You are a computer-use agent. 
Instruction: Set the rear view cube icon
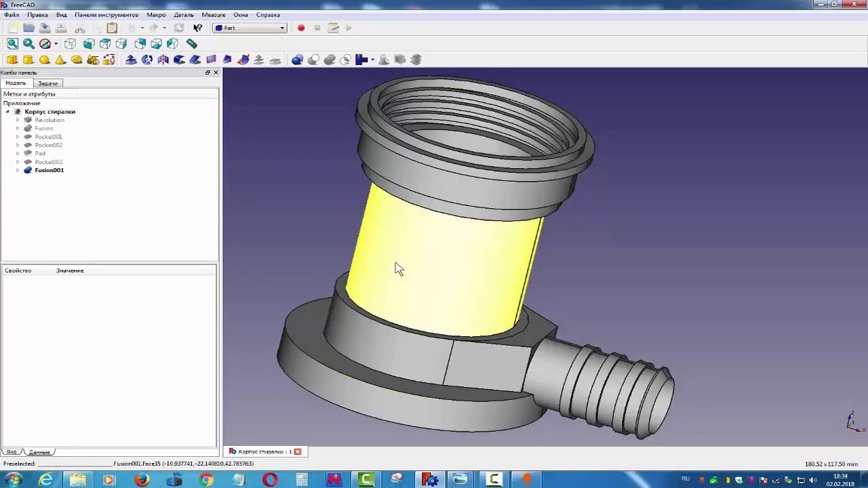point(140,43)
